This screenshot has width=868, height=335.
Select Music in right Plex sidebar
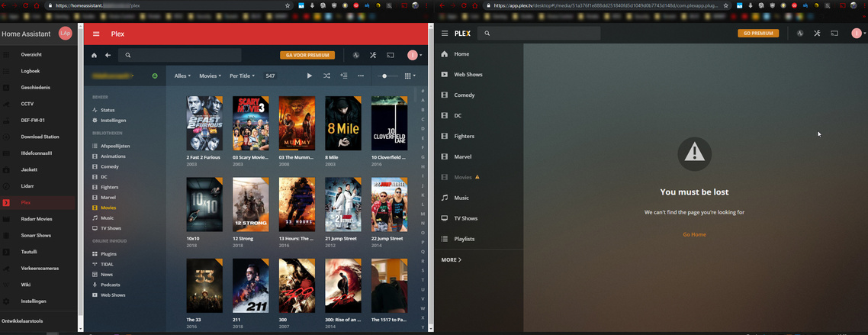tap(455, 198)
